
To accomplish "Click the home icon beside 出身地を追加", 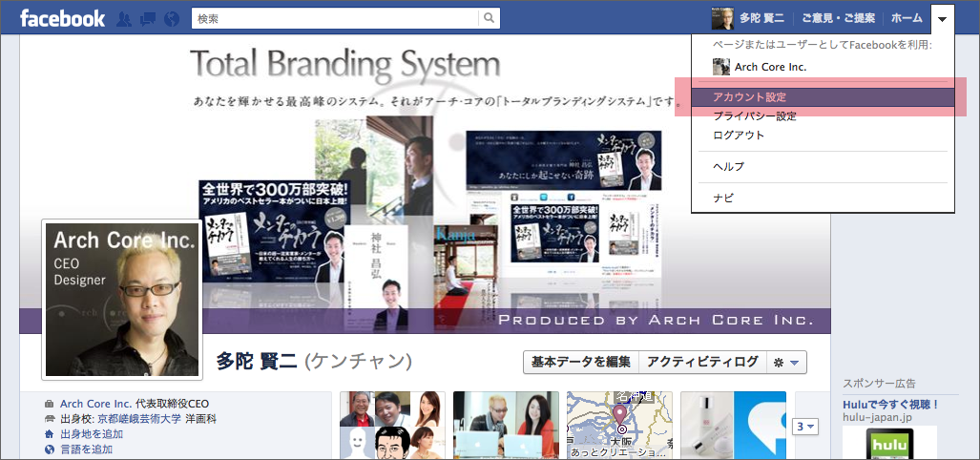I will [x=50, y=433].
